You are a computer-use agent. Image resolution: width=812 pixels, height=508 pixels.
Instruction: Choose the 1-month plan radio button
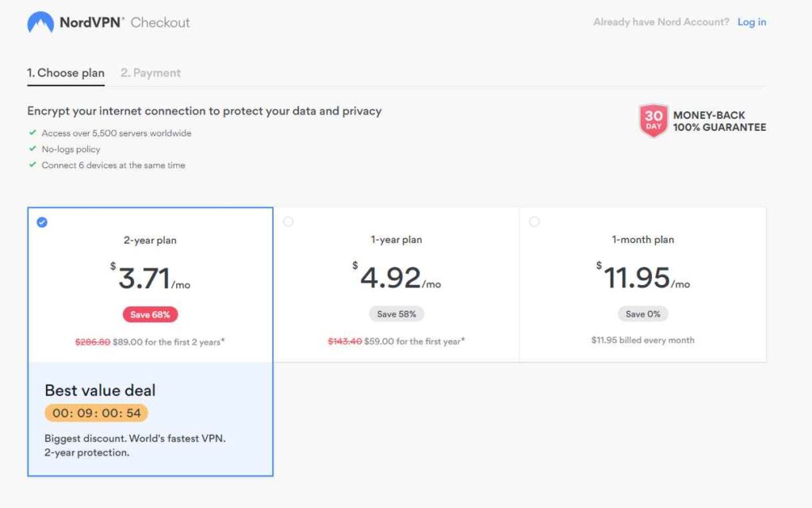(534, 221)
